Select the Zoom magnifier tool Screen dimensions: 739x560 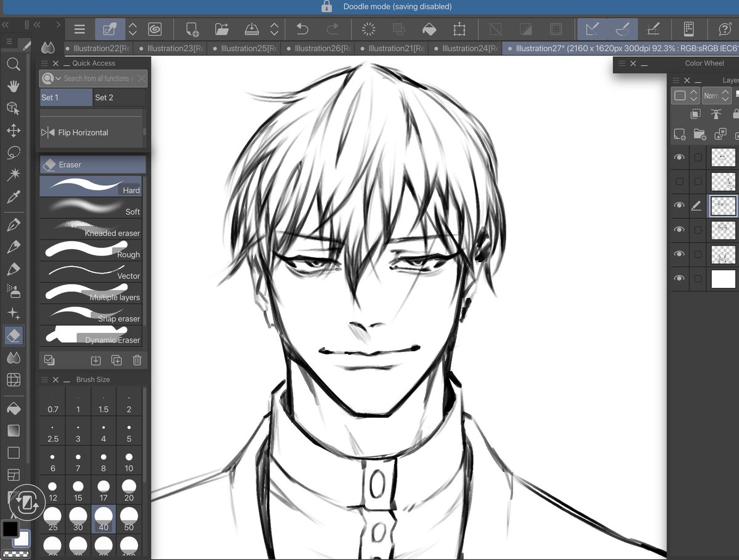(x=13, y=64)
